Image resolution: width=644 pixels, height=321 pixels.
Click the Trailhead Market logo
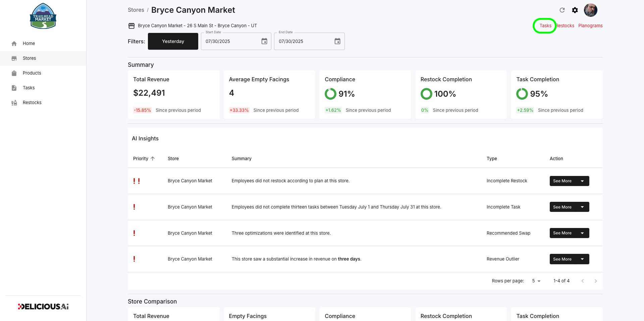point(43,16)
